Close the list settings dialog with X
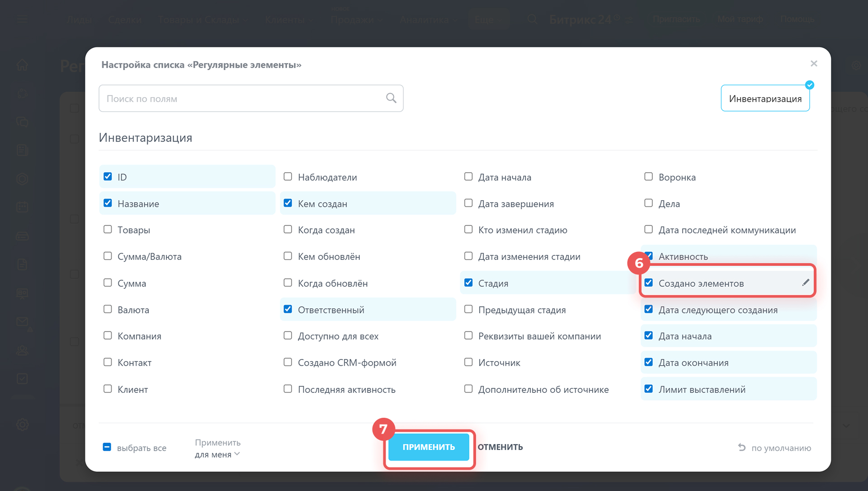The image size is (868, 491). [814, 64]
